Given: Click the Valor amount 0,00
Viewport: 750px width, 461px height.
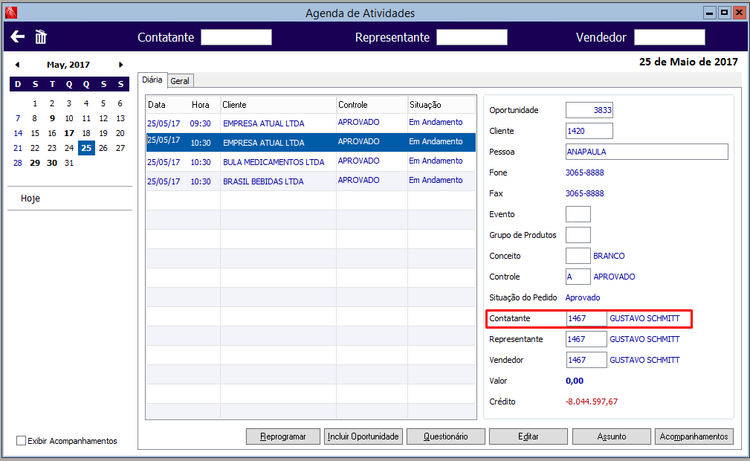Looking at the screenshot, I should [574, 381].
